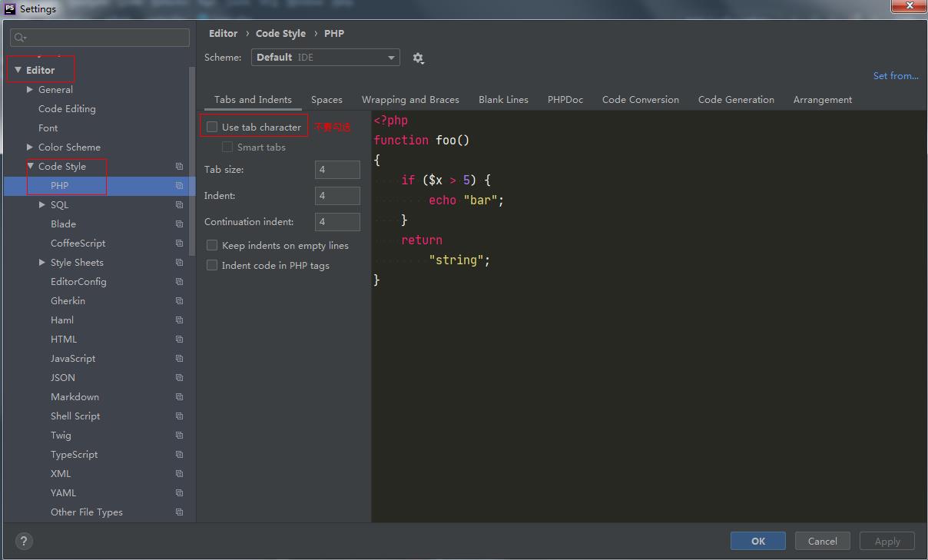Click the copy icon beside SQL row
This screenshot has height=560, width=928.
pos(179,205)
